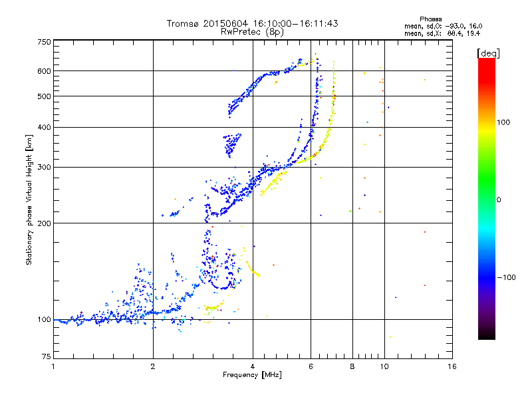Click the '[deg]' colorbar unit label
532x399 pixels.
click(x=488, y=53)
